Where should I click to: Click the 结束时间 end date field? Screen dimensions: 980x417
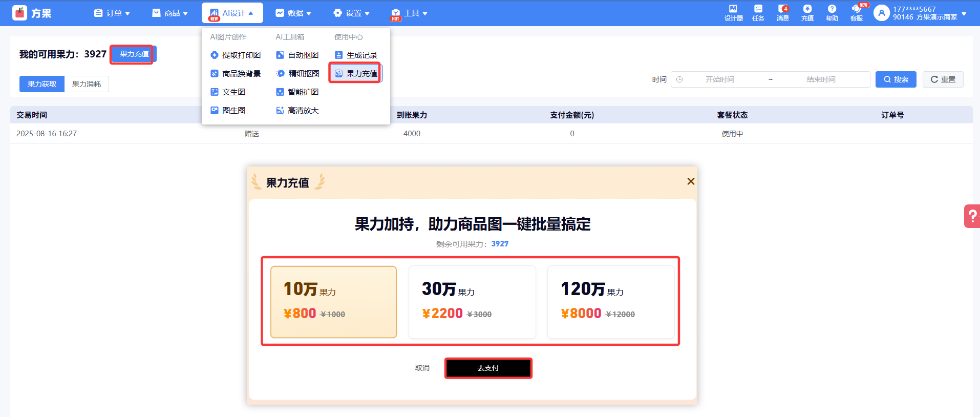point(821,79)
